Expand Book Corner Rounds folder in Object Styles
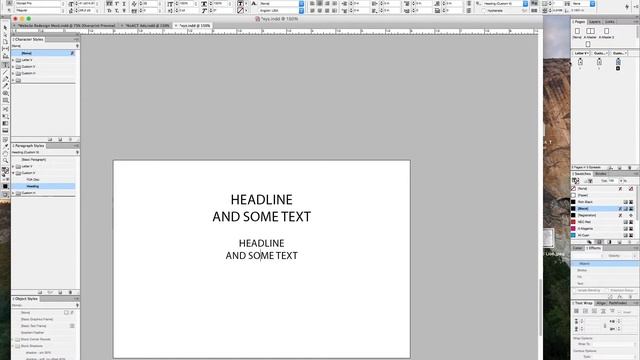Viewport: 640px width, 360px height. click(x=13, y=339)
